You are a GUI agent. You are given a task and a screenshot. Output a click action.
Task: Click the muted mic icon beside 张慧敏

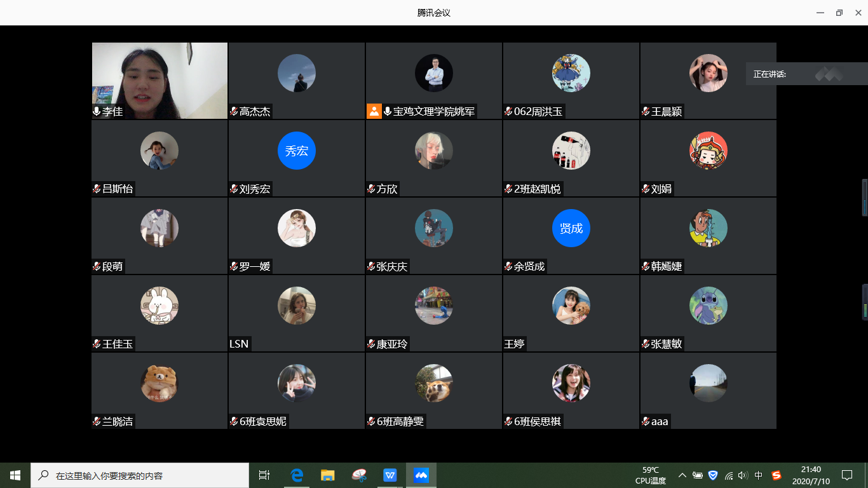click(x=646, y=344)
